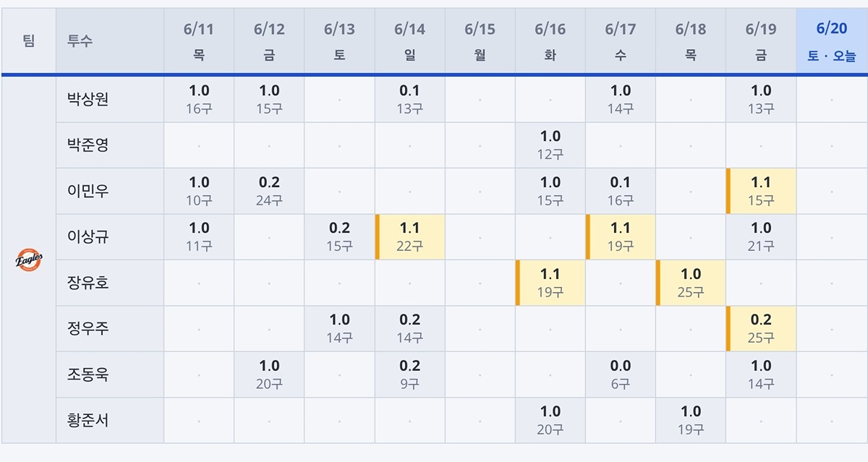Select the 6/15 Monday column header

coord(480,41)
